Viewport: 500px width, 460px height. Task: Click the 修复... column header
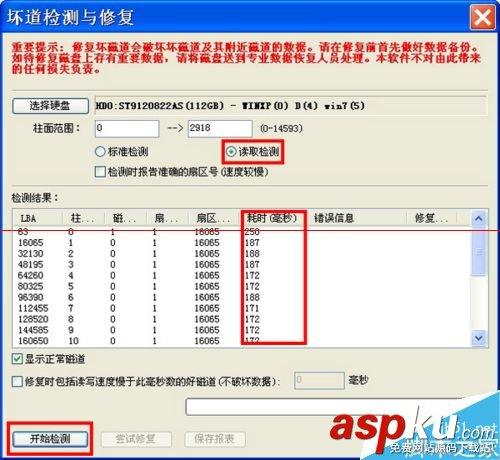[x=431, y=219]
